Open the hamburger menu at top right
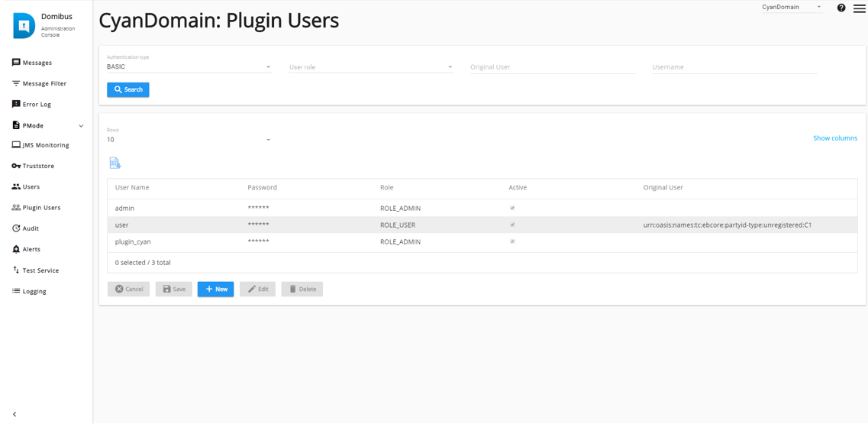 click(859, 8)
